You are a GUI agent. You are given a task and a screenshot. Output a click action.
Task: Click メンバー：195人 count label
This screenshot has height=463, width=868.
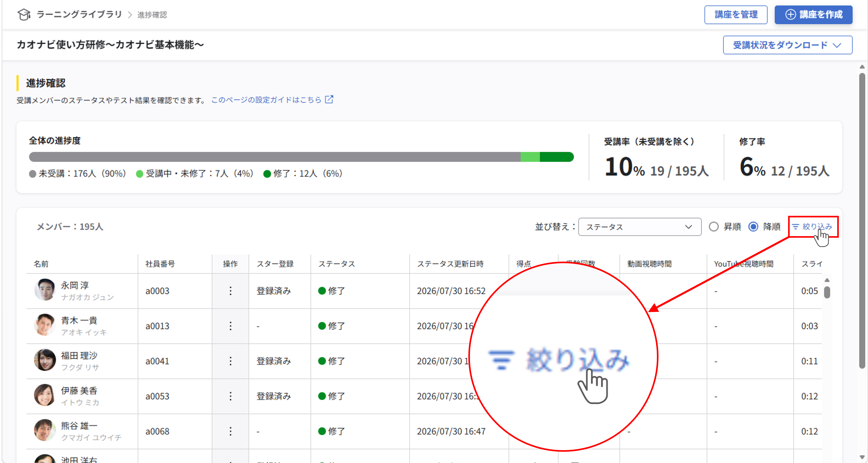pyautogui.click(x=70, y=227)
